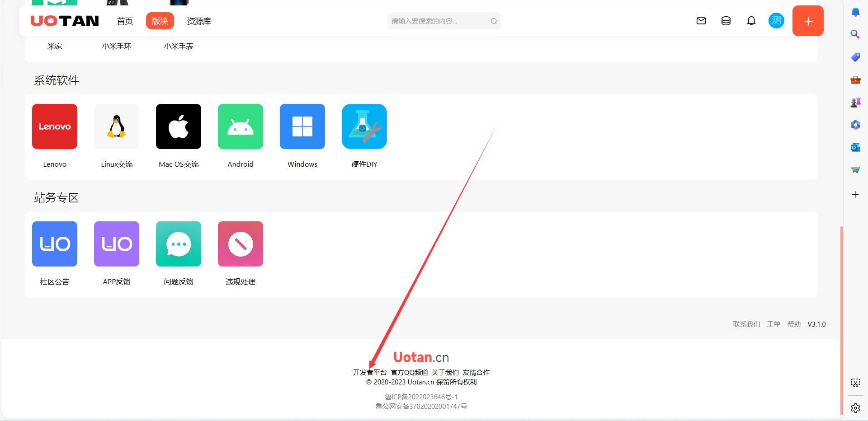This screenshot has height=421, width=868.
Task: Select the 版块 tab
Action: [x=160, y=21]
